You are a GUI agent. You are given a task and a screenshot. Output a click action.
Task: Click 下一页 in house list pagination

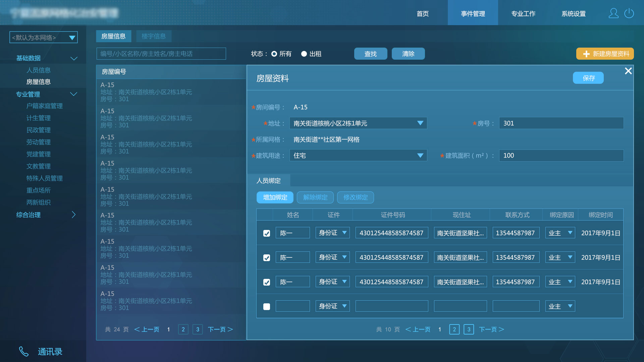[x=220, y=329]
